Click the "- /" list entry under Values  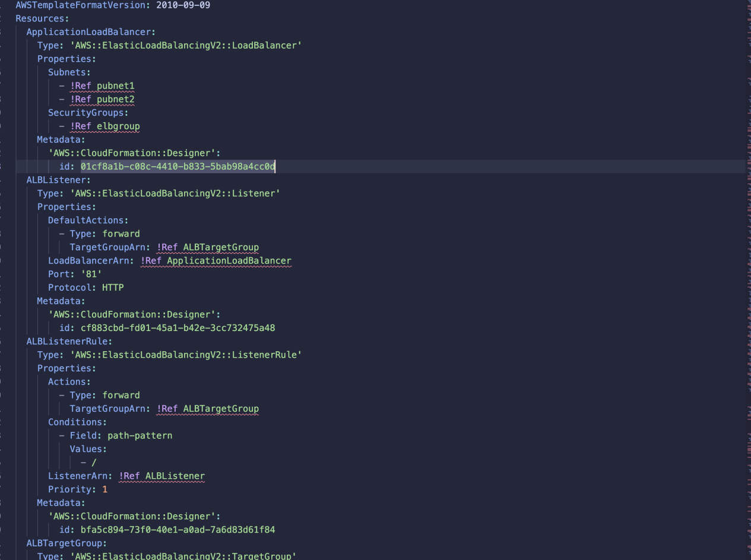(x=88, y=462)
